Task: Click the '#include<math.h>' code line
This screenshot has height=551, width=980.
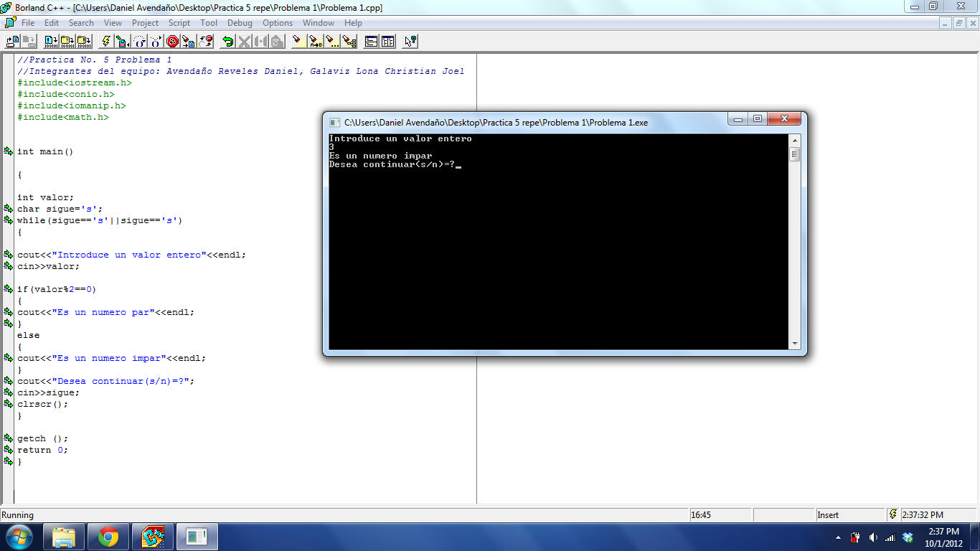Action: click(63, 117)
